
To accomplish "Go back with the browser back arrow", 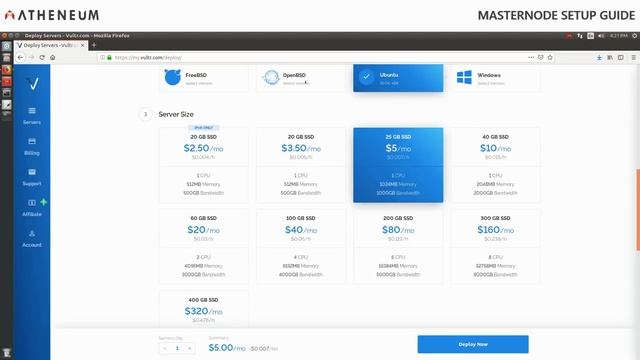I will pos(20,58).
